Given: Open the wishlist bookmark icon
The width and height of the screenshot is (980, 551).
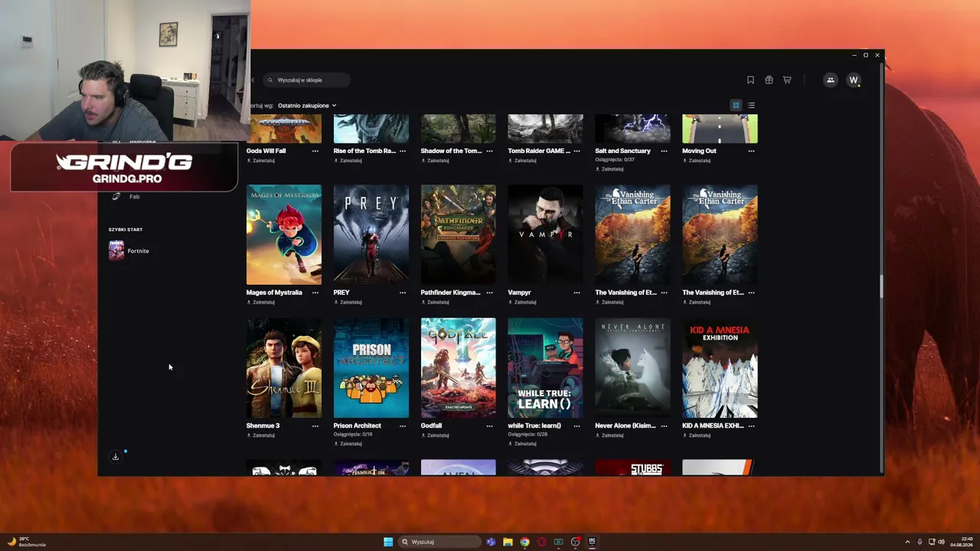Looking at the screenshot, I should tap(750, 80).
